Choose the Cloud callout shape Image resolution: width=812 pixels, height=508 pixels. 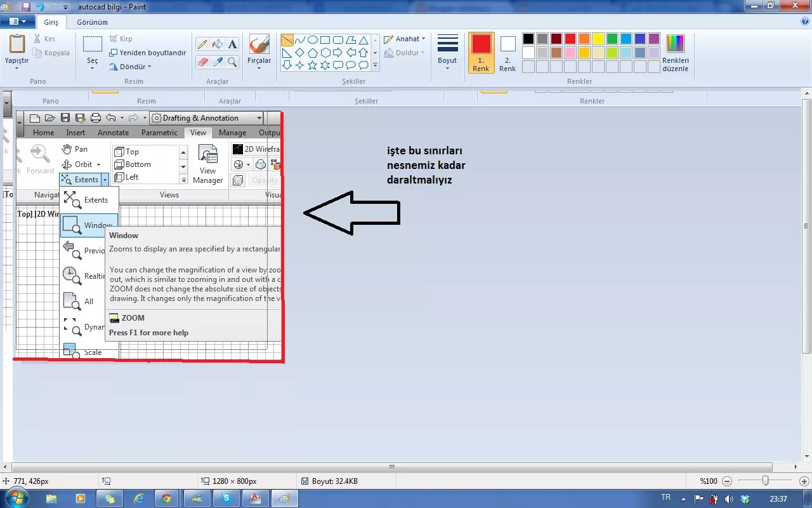tap(363, 65)
